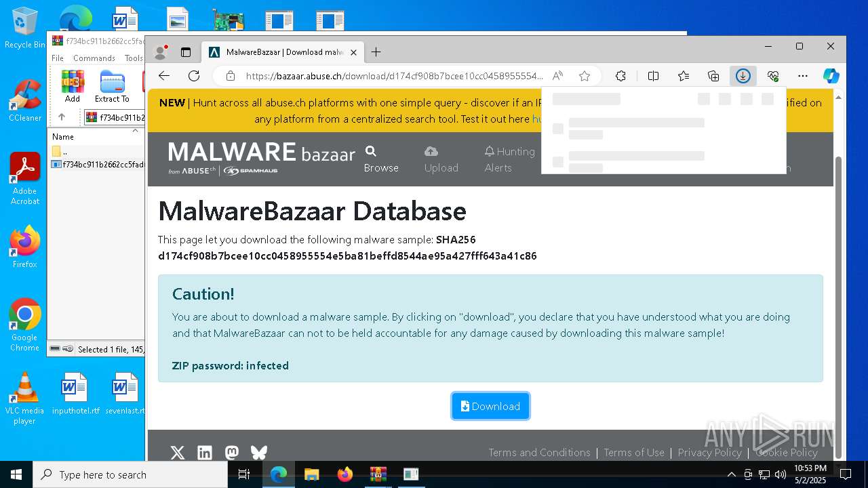The image size is (868, 488).
Task: Click the Edge Back navigation arrow
Action: 164,76
